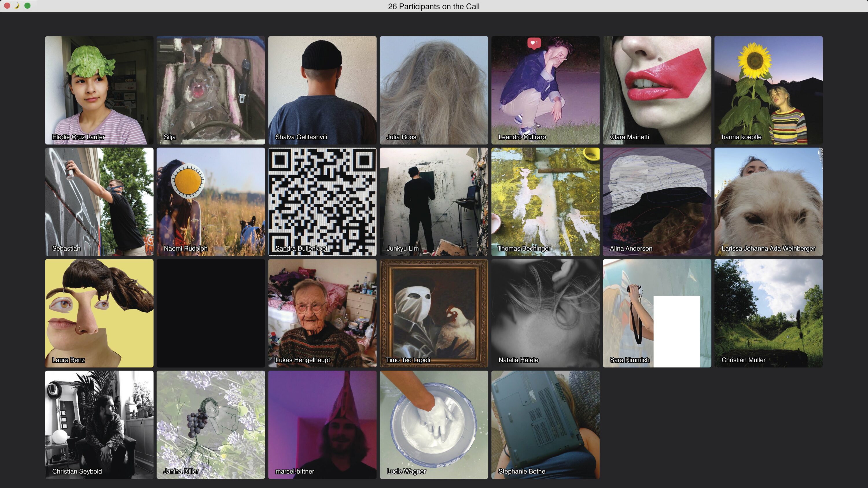Click the "Elodie Cruz Laufer" name label
868x488 pixels.
click(x=78, y=137)
